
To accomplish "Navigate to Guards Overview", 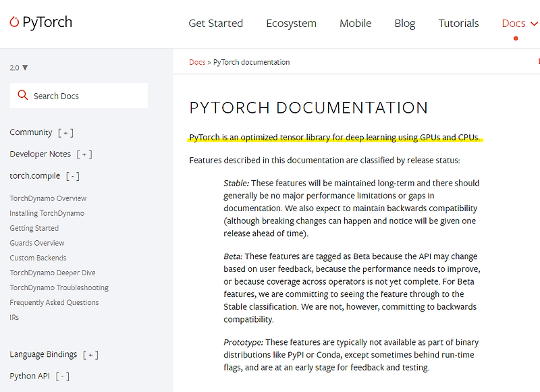I will (36, 242).
